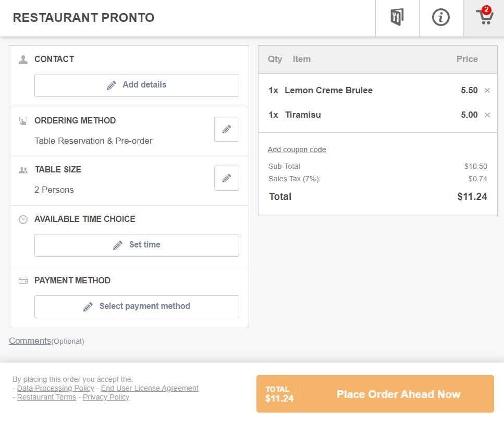The height and width of the screenshot is (423, 504).
Task: Click the restaurant info icon
Action: 441,18
